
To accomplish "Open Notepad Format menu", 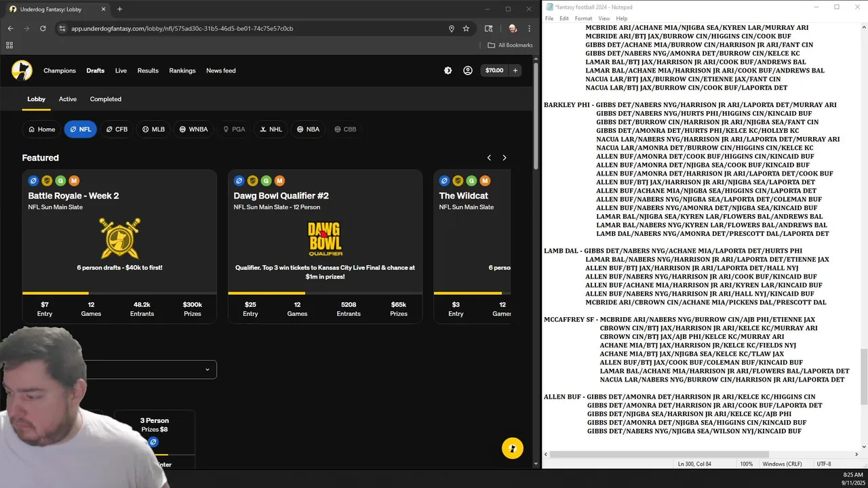I will click(x=583, y=18).
